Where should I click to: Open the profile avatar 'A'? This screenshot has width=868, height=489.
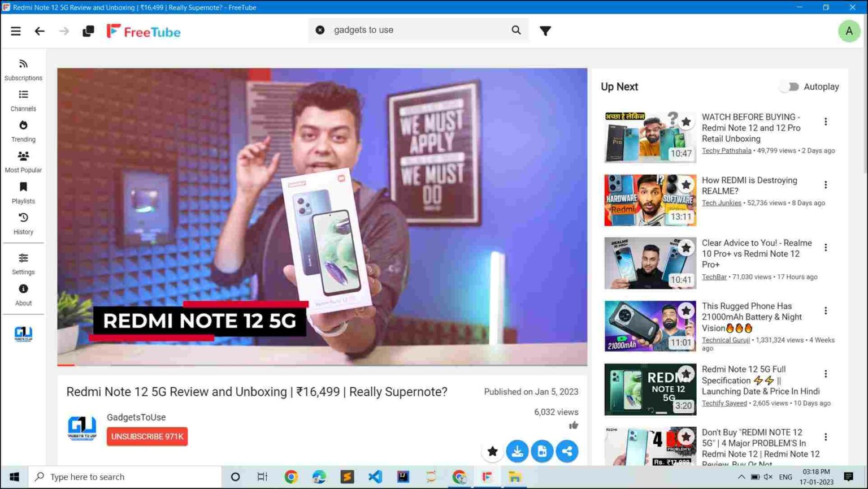coord(849,32)
